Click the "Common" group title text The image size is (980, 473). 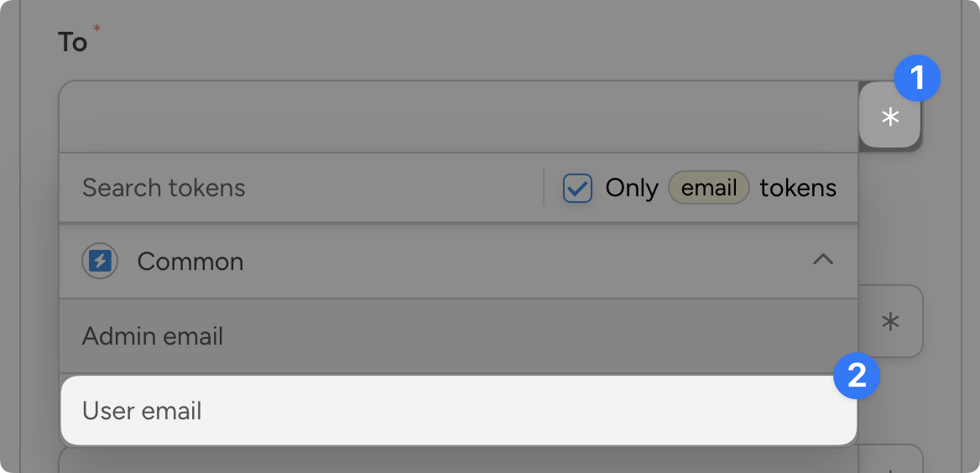190,262
